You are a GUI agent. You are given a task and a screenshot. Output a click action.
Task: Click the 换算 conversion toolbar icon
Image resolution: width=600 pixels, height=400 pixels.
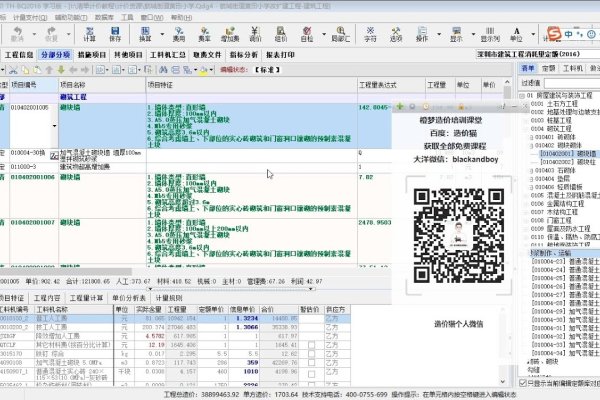pyautogui.click(x=145, y=34)
